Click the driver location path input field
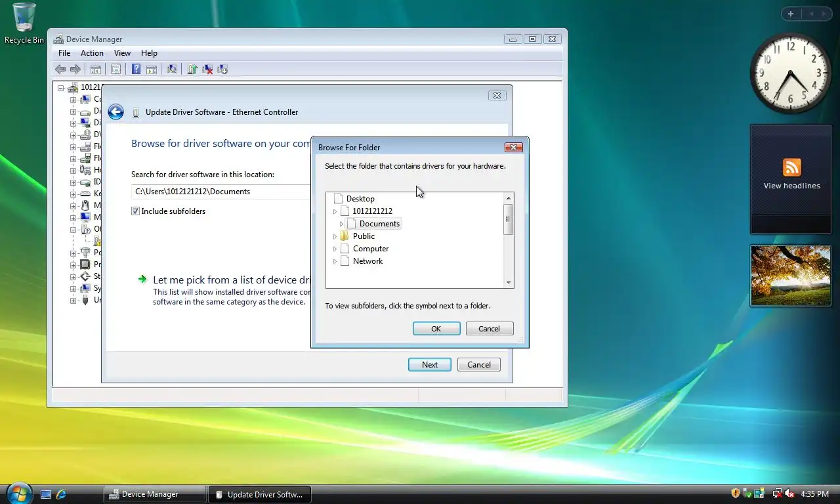The image size is (840, 504). click(221, 192)
